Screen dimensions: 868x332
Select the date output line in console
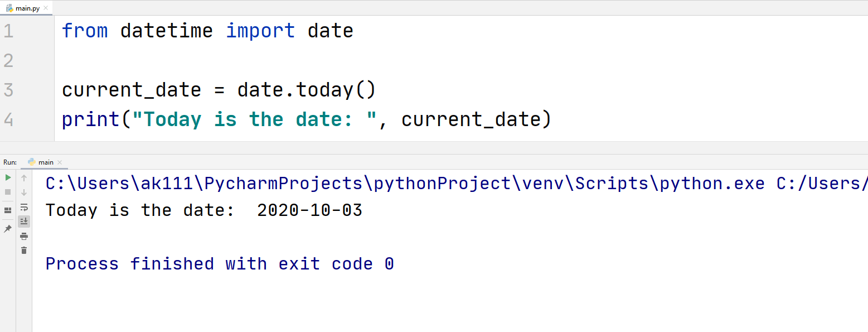point(203,210)
